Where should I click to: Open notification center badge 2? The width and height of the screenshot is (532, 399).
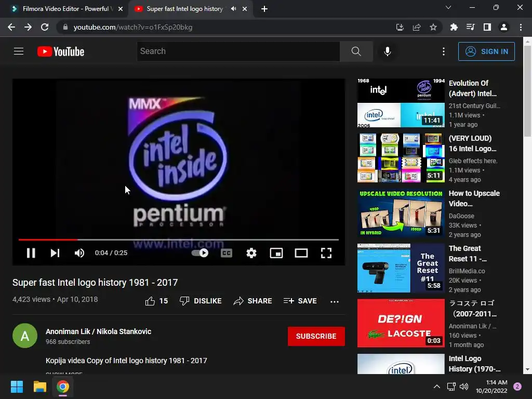[x=517, y=387]
